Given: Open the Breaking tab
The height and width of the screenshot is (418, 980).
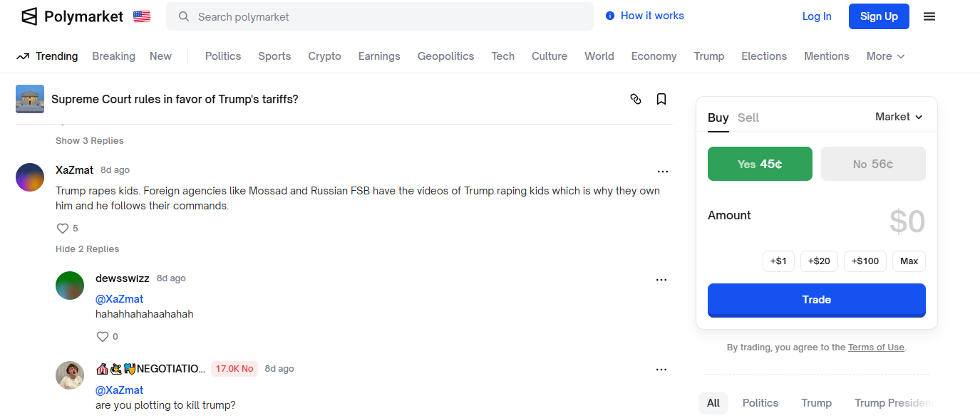Looking at the screenshot, I should 113,56.
